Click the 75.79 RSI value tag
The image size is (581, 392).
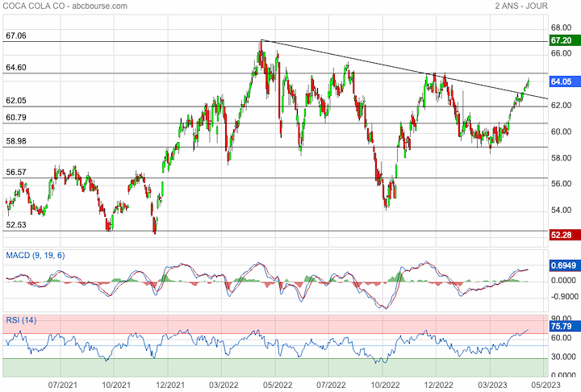[x=565, y=327]
